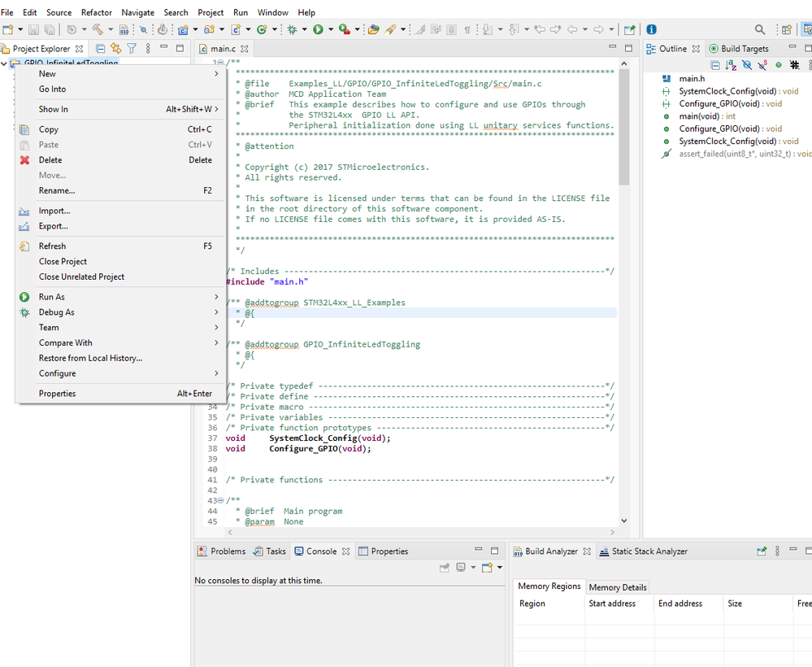
Task: Open the Run button dropdown arrow
Action: pos(330,30)
